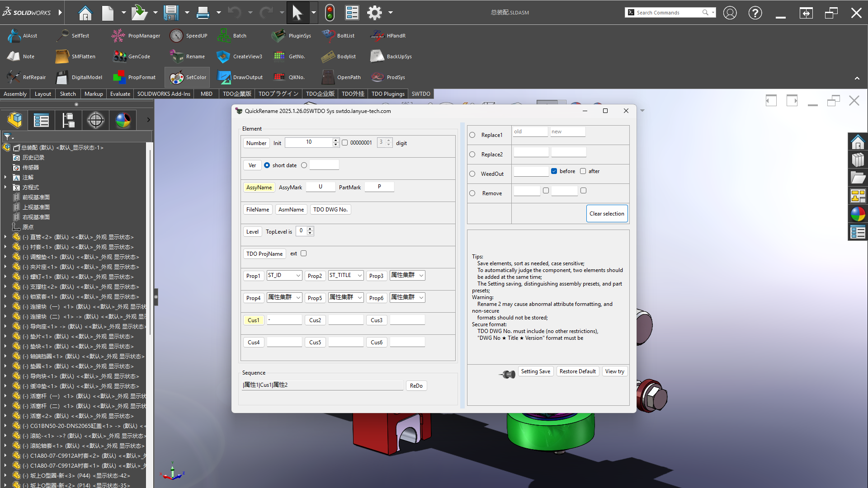Expand the 衬套<1> tree node
The image size is (868, 488).
pyautogui.click(x=5, y=247)
